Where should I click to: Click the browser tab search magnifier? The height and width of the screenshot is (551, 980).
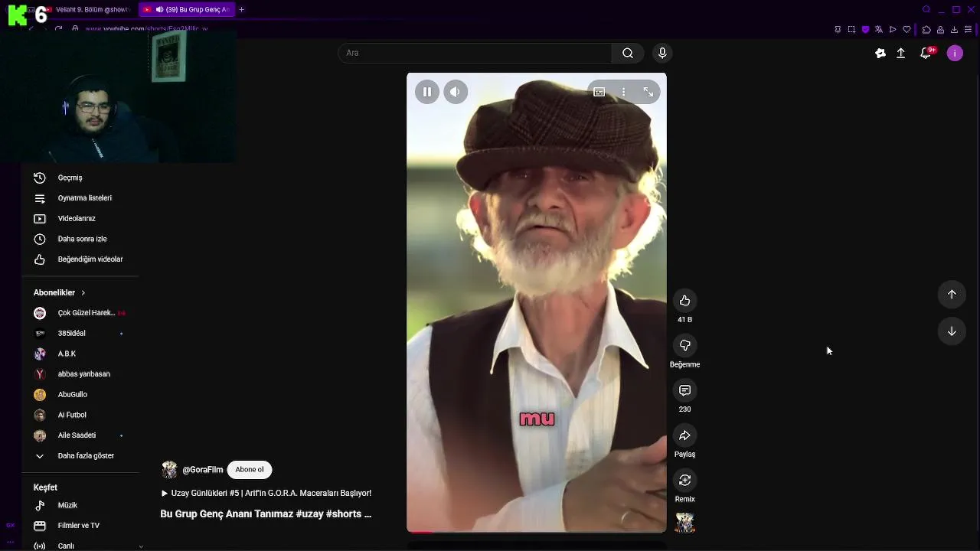[x=926, y=10]
